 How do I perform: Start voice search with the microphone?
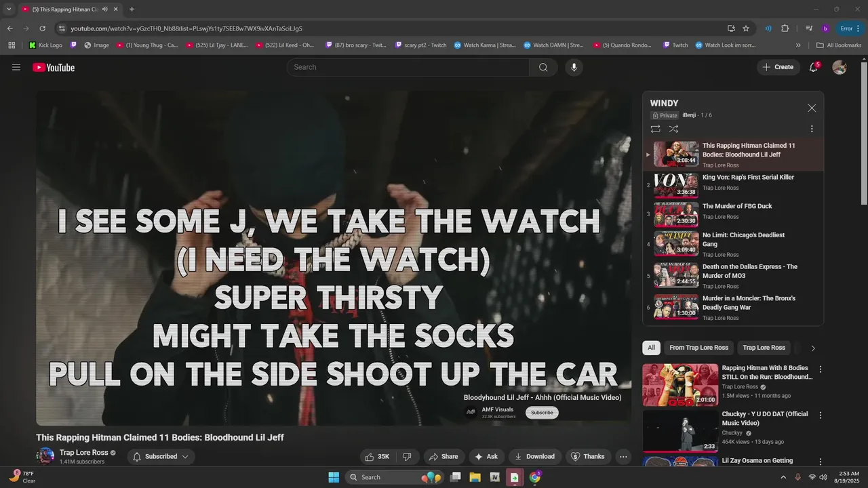(x=574, y=67)
